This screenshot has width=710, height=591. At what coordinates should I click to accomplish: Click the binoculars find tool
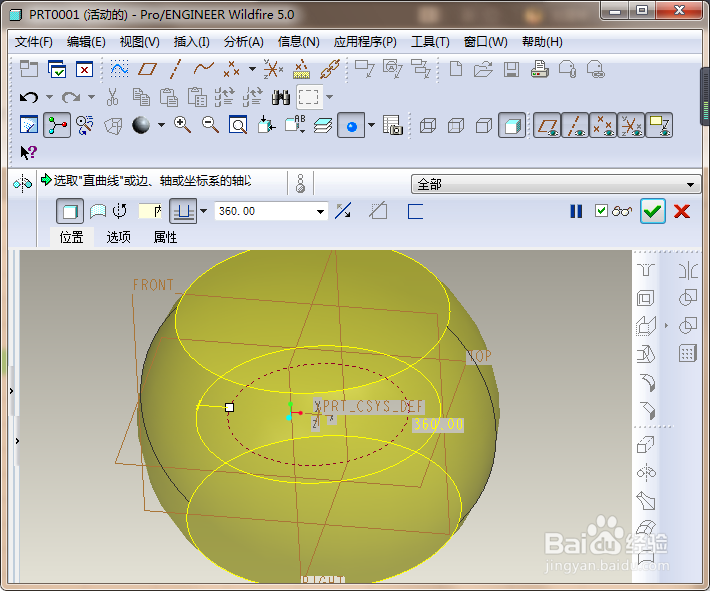(281, 97)
